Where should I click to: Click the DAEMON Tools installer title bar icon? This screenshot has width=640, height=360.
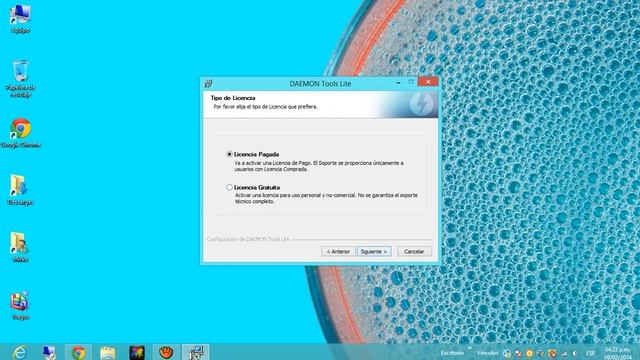point(208,84)
